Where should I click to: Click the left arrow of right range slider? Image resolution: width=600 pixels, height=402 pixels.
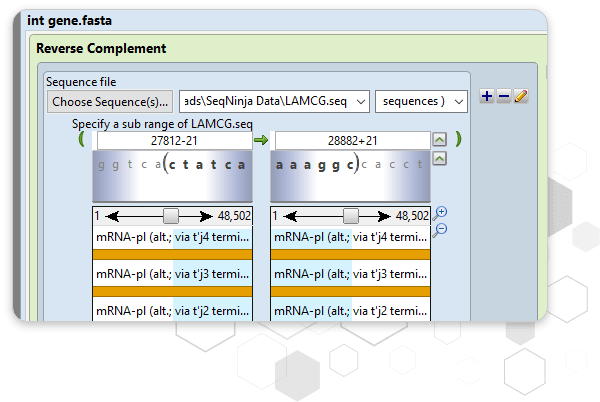click(x=290, y=216)
